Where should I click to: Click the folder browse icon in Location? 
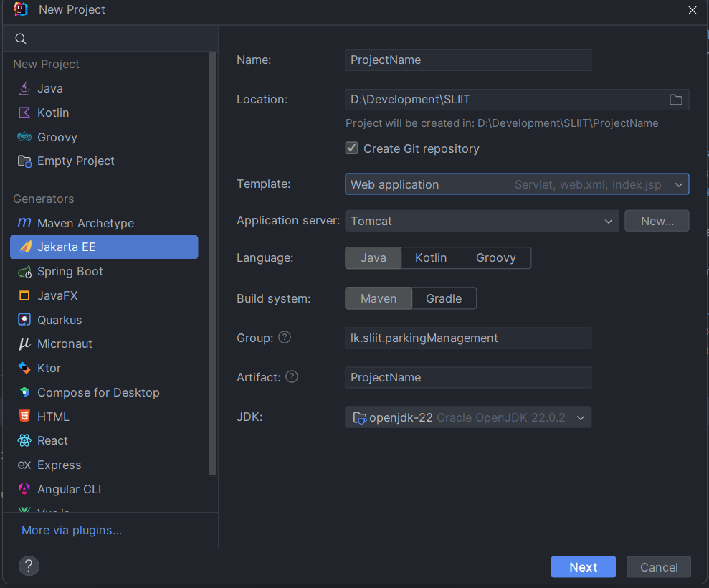coord(675,100)
